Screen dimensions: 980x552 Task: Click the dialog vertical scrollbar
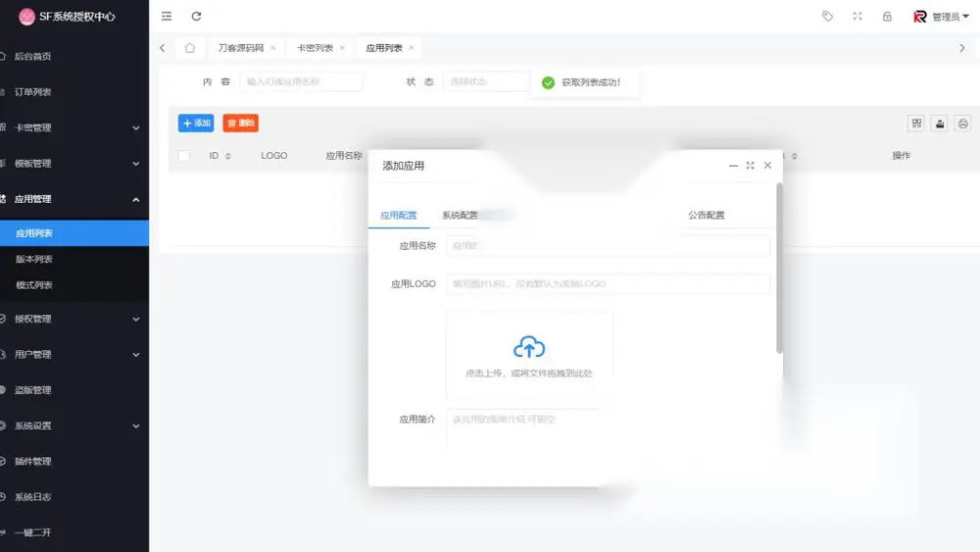click(x=779, y=269)
